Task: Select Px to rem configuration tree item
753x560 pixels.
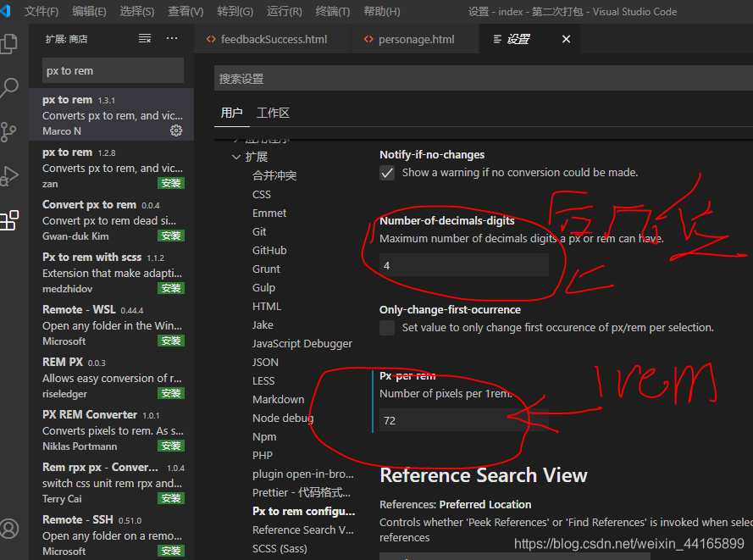Action: (x=303, y=512)
